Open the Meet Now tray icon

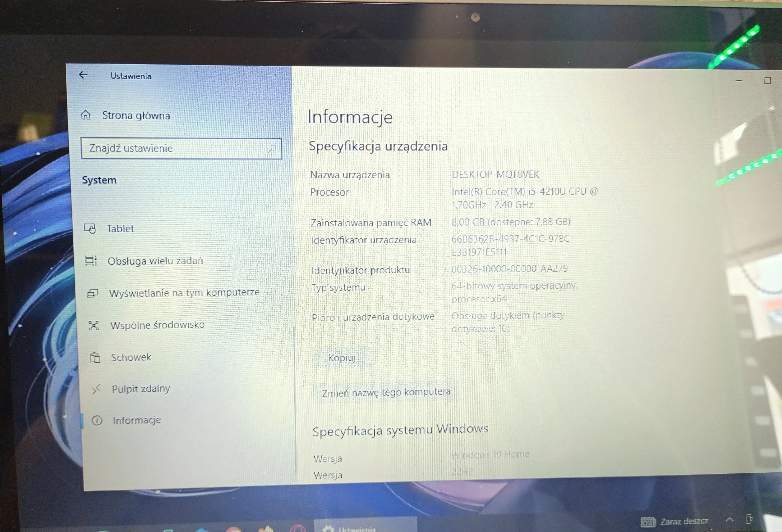point(749,519)
